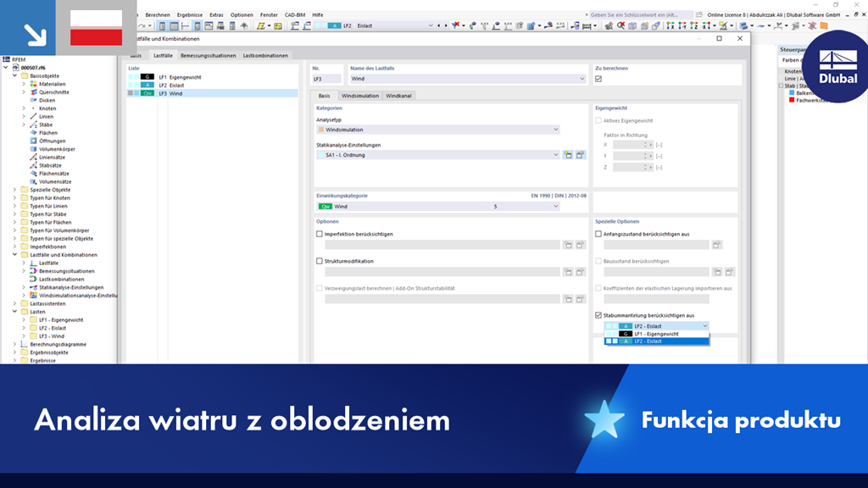Open the Optionen menu

[240, 14]
